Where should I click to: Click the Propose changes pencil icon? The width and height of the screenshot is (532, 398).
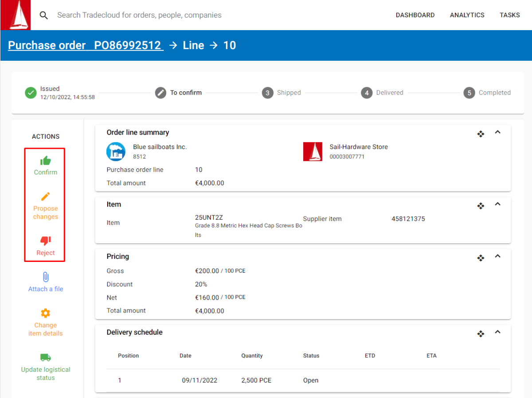[45, 196]
